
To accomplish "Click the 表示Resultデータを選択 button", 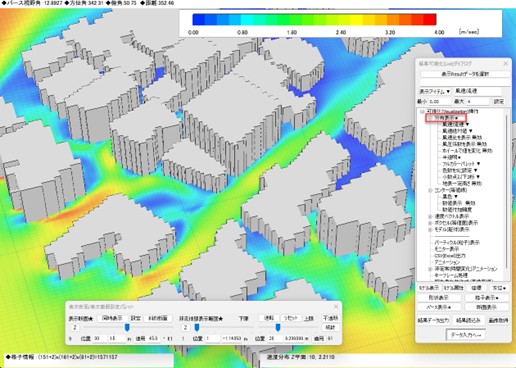I will click(x=465, y=74).
